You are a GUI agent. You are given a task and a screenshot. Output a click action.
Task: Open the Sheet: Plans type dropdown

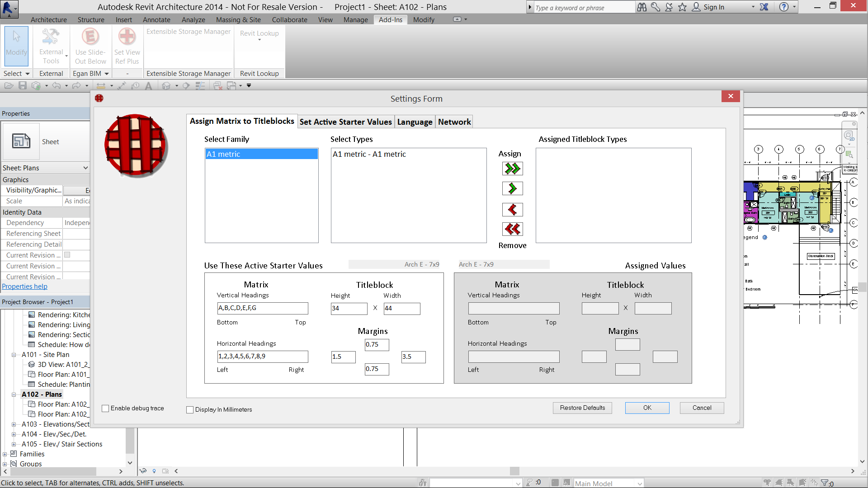pos(85,168)
